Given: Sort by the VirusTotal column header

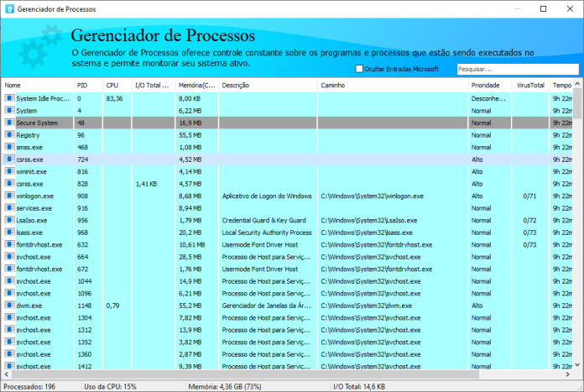Looking at the screenshot, I should click(x=531, y=86).
